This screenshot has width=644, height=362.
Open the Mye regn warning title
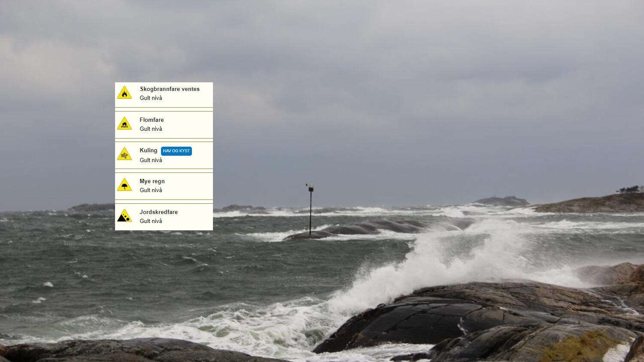click(x=152, y=181)
